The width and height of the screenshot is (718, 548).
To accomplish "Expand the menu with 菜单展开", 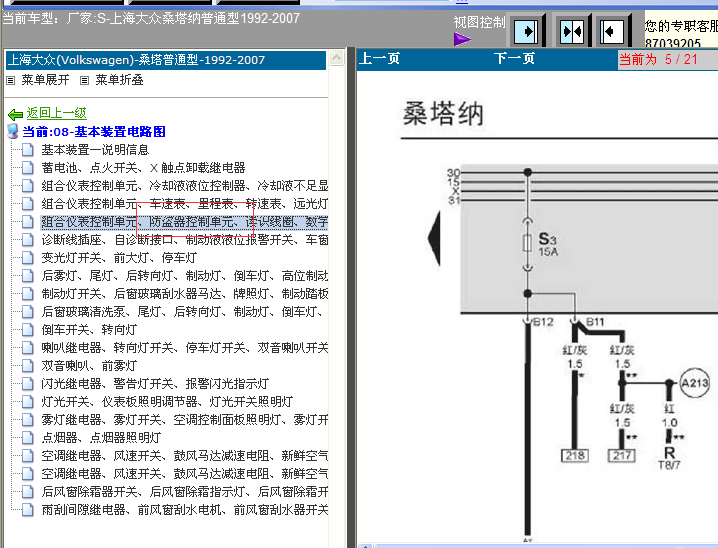I will tap(45, 80).
